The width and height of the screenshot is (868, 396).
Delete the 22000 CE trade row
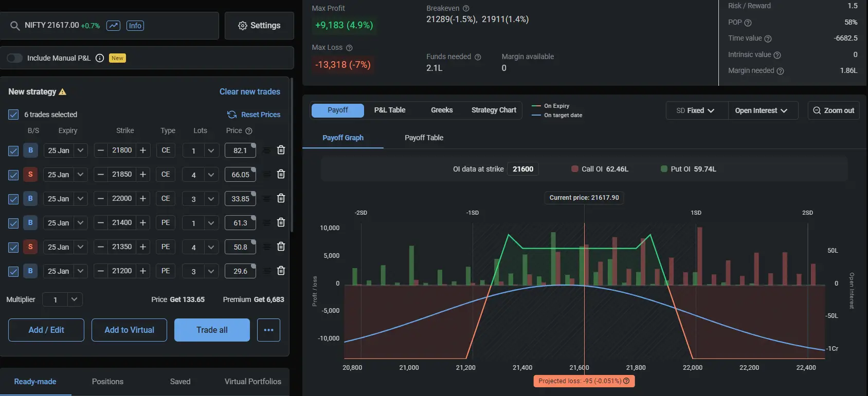pos(281,198)
